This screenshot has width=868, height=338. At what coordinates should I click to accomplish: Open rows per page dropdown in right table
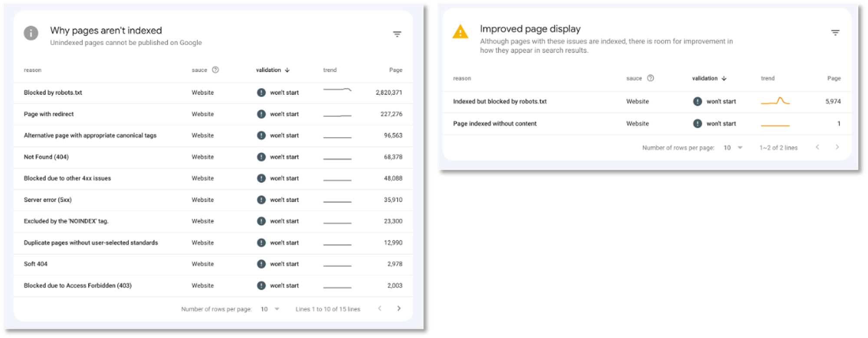tap(733, 148)
